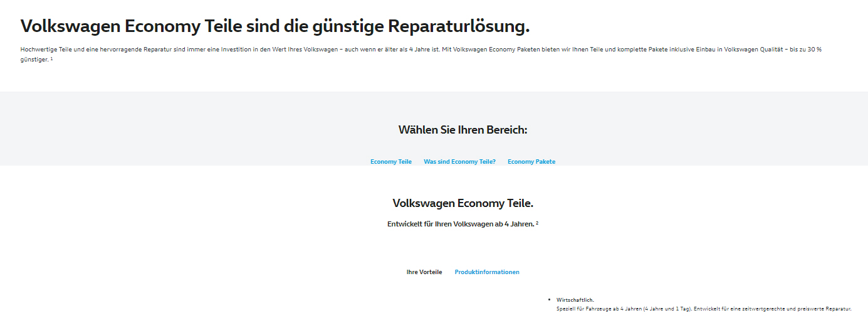
Task: Switch to the 'Produktinformationen' tab
Action: point(487,272)
